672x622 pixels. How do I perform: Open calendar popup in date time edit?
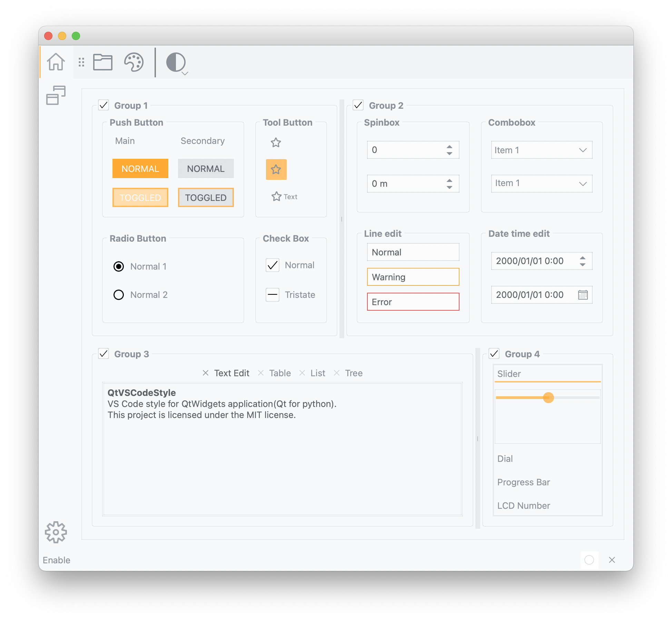583,295
